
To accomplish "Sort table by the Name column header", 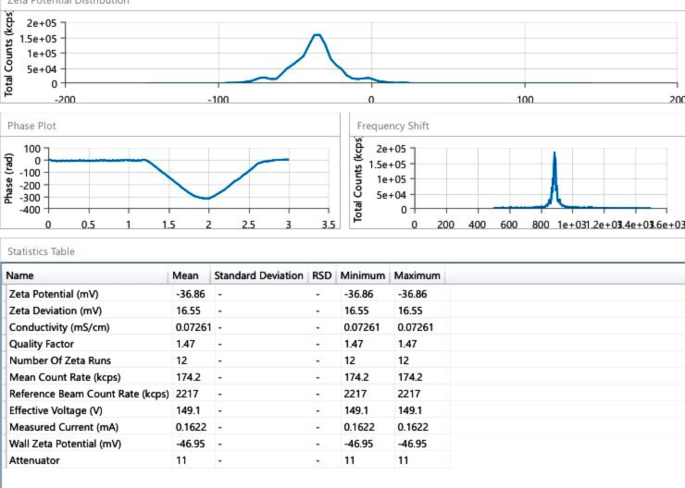I will [86, 276].
